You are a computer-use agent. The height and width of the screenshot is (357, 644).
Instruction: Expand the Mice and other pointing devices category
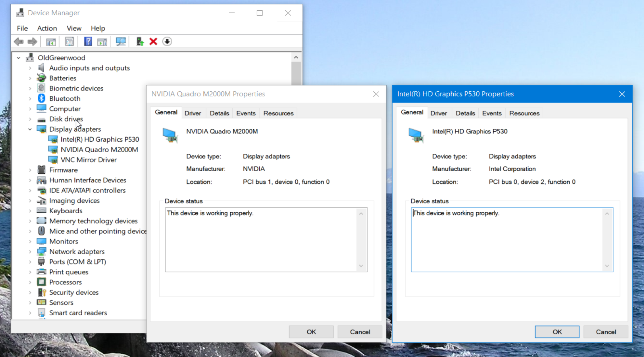coord(30,231)
